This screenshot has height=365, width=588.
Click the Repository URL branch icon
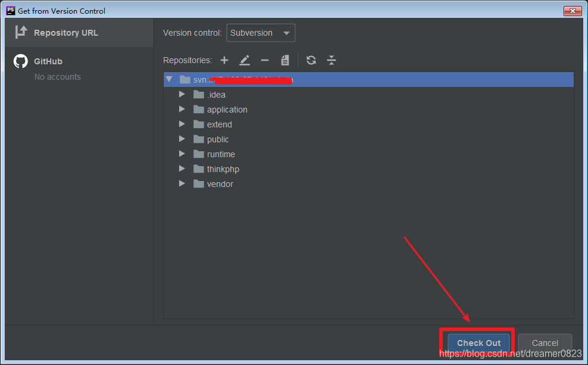point(21,32)
